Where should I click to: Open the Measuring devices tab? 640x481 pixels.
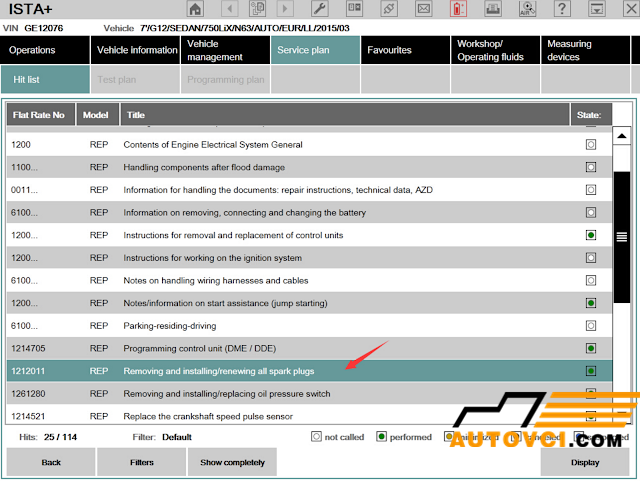585,50
